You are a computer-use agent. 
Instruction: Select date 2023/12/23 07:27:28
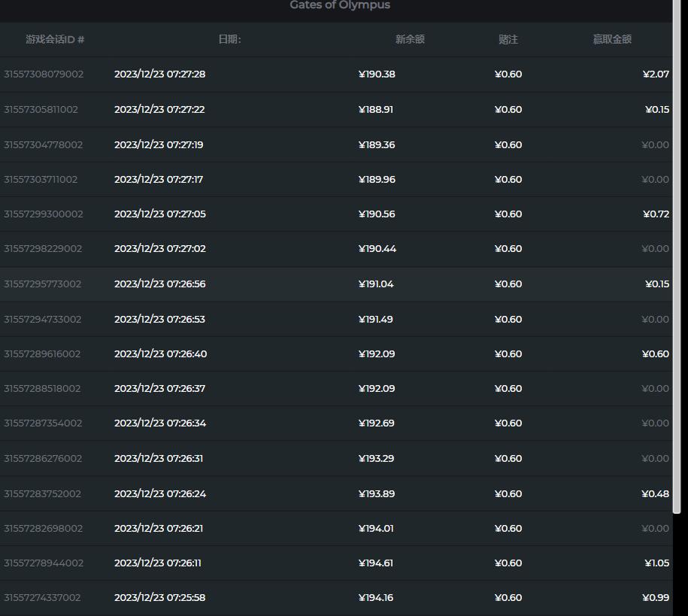click(x=159, y=74)
